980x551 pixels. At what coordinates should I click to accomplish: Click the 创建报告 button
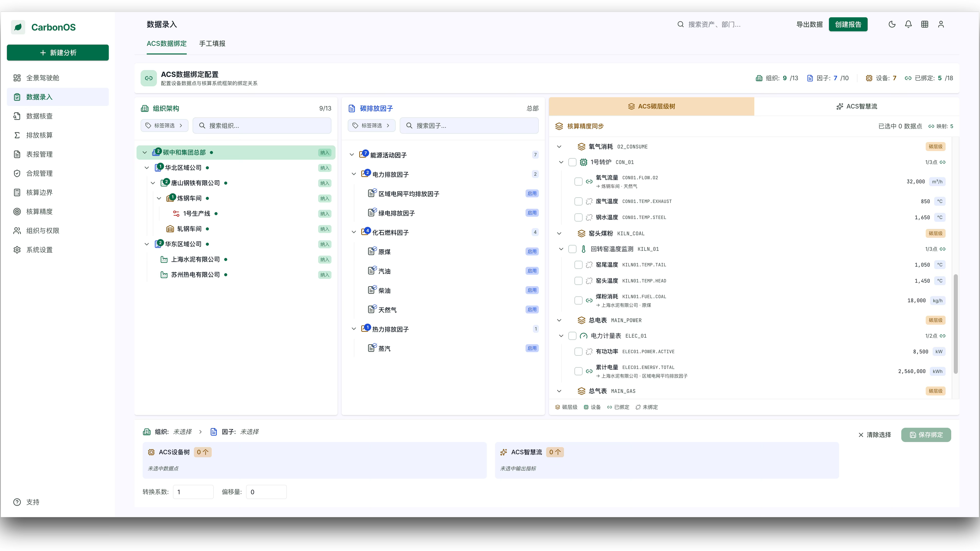click(848, 24)
